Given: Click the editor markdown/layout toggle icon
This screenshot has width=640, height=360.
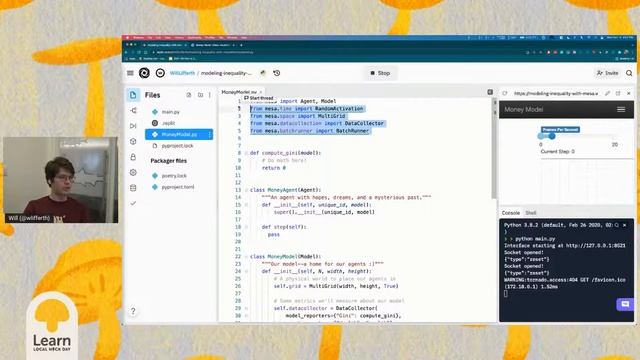Looking at the screenshot, I should pyautogui.click(x=490, y=92).
